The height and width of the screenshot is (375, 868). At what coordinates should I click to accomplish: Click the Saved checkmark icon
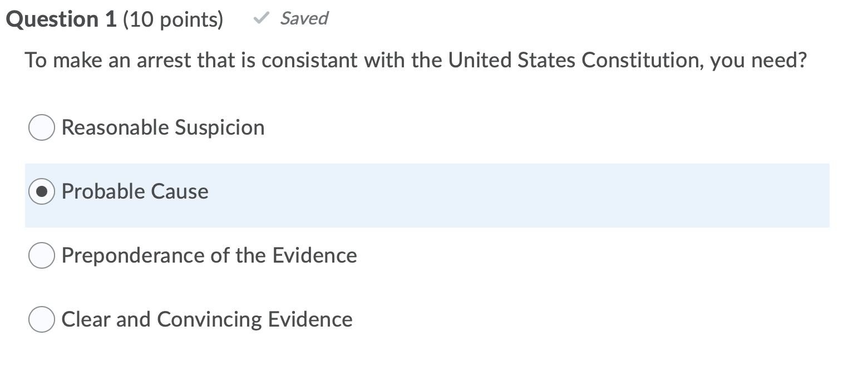coord(260,19)
